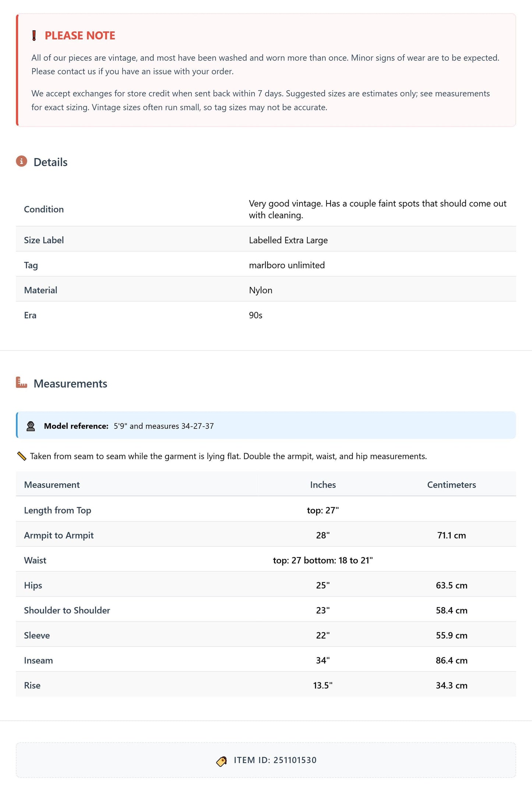532x791 pixels.
Task: Click the Centimeters column header
Action: (x=451, y=485)
